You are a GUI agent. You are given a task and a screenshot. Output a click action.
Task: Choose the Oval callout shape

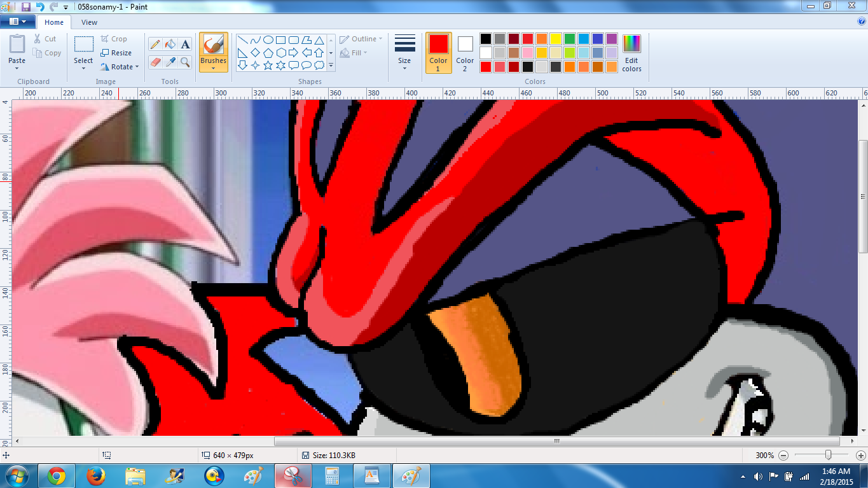click(x=306, y=65)
